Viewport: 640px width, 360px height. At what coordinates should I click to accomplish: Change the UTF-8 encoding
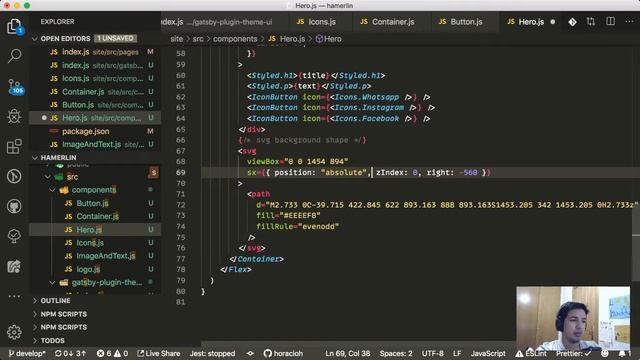point(432,353)
